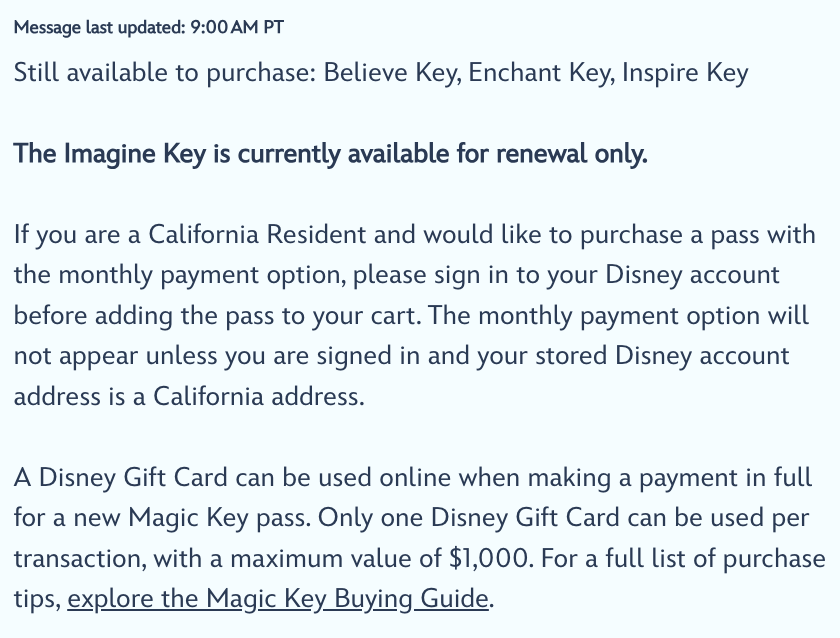This screenshot has width=840, height=638.
Task: Click 'please sign in to your Disney account'
Action: click(566, 275)
